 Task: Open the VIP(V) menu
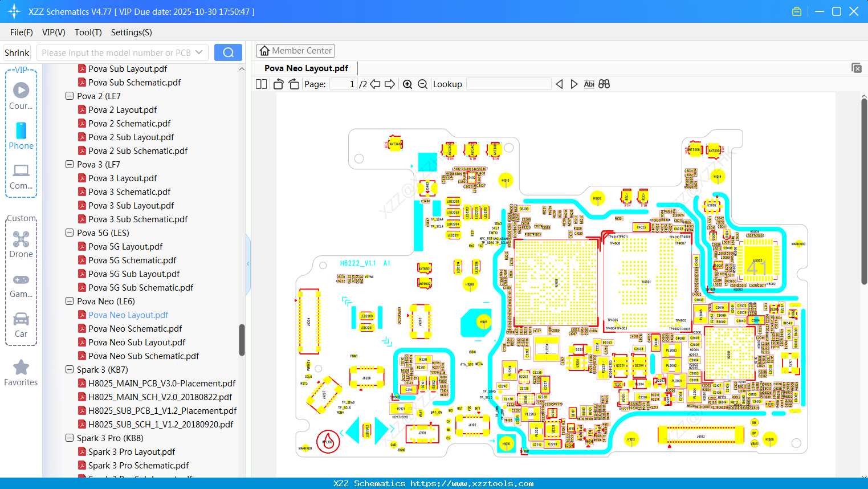[x=54, y=32]
